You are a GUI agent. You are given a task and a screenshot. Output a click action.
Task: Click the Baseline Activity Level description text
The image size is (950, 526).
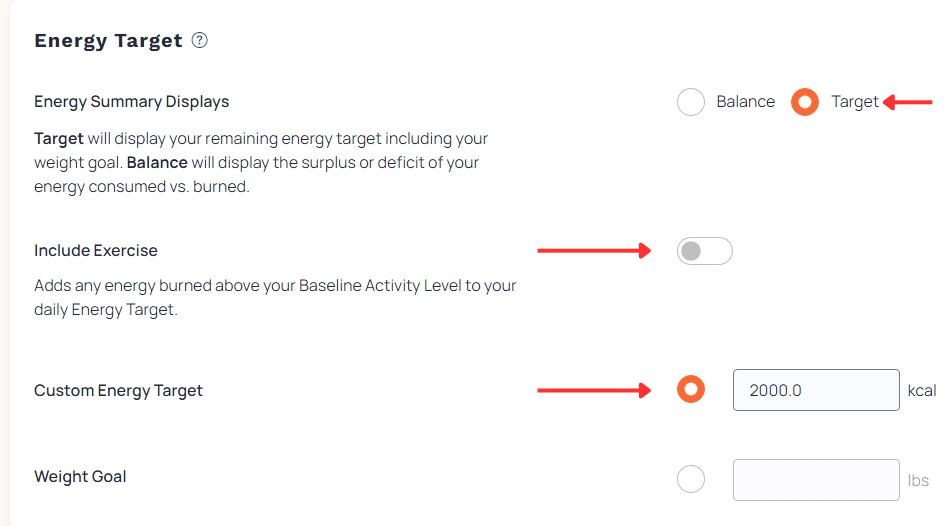pos(275,298)
